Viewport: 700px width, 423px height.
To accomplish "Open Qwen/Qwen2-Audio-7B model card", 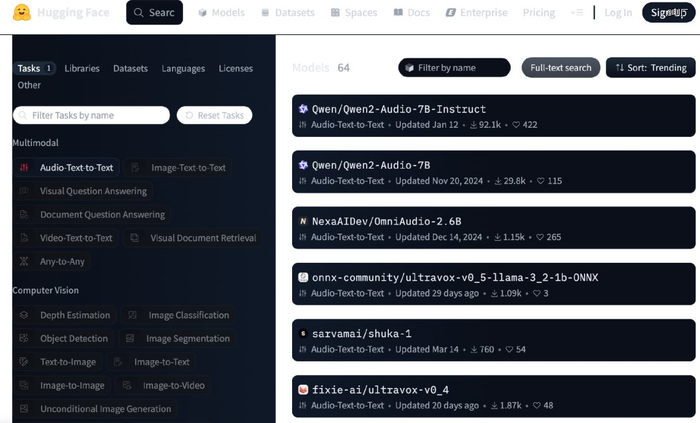I will [494, 172].
